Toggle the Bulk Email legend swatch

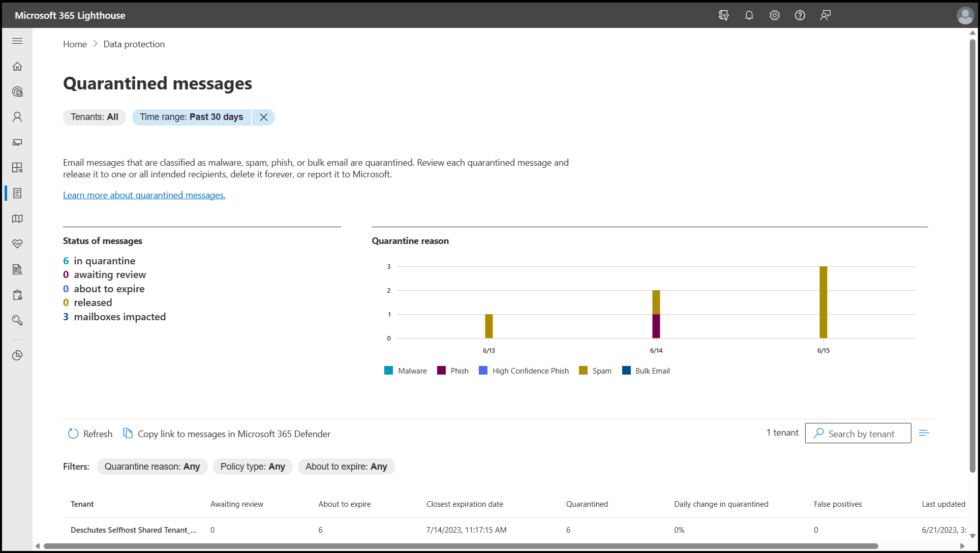click(x=626, y=371)
